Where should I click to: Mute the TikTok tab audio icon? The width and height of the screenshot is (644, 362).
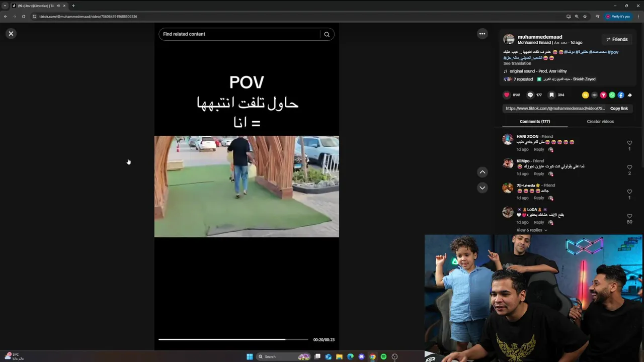tap(58, 6)
